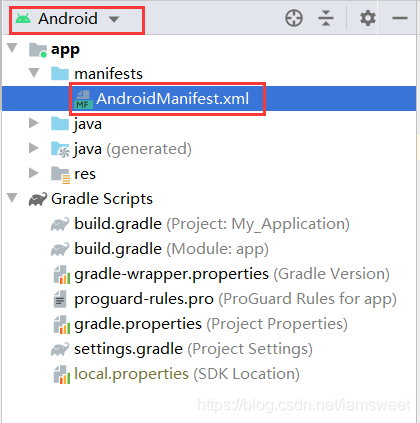The height and width of the screenshot is (423, 420).
Task: Collapse the Gradle Scripts arrow
Action: pyautogui.click(x=12, y=198)
